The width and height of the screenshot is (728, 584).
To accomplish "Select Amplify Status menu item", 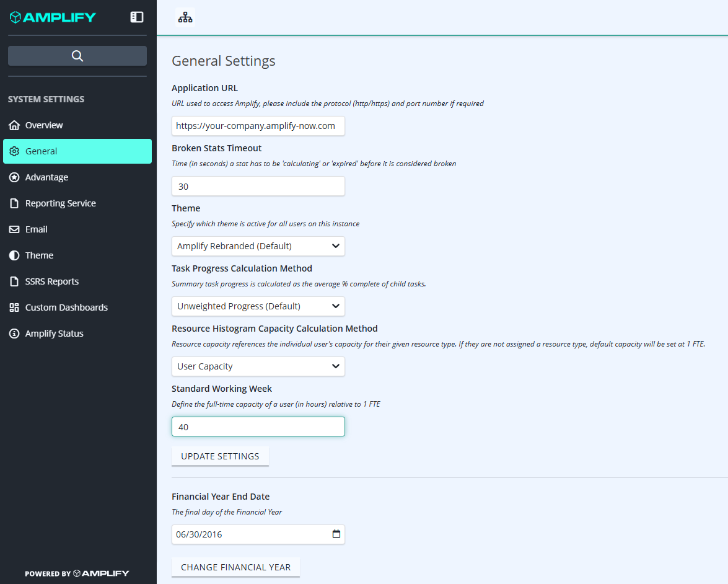I will click(x=77, y=333).
